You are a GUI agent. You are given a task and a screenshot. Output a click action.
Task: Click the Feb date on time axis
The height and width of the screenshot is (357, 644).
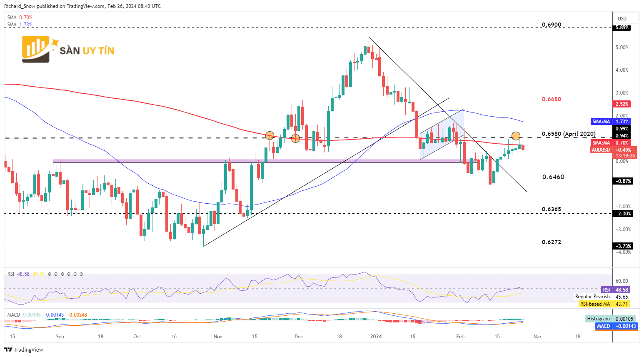460,337
